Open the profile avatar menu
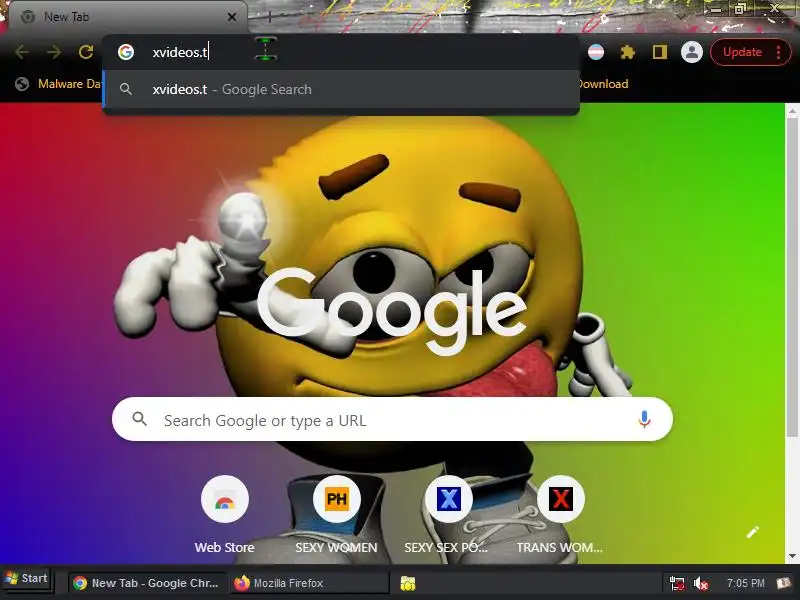800x600 pixels. click(x=692, y=52)
